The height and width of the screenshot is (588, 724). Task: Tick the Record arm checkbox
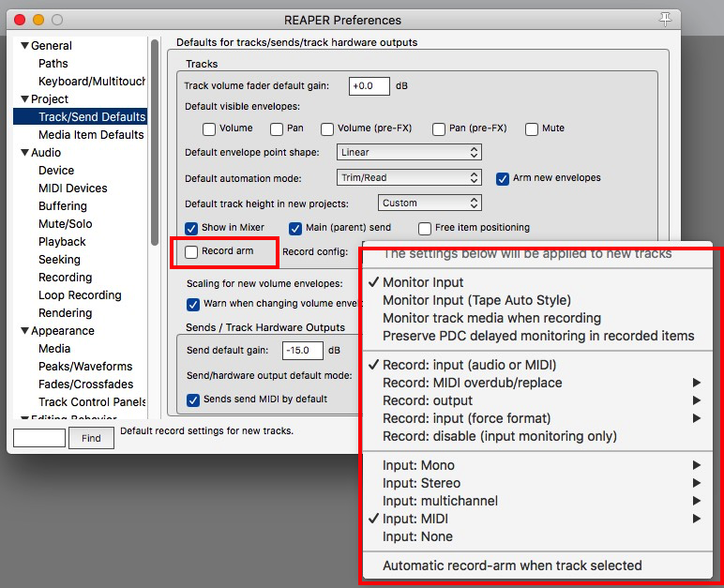(191, 251)
